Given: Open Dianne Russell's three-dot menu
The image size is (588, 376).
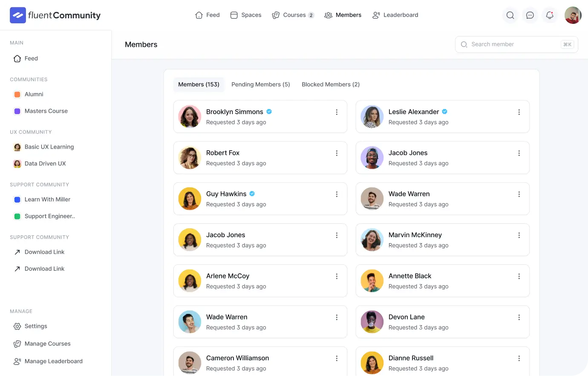Looking at the screenshot, I should pyautogui.click(x=519, y=358).
